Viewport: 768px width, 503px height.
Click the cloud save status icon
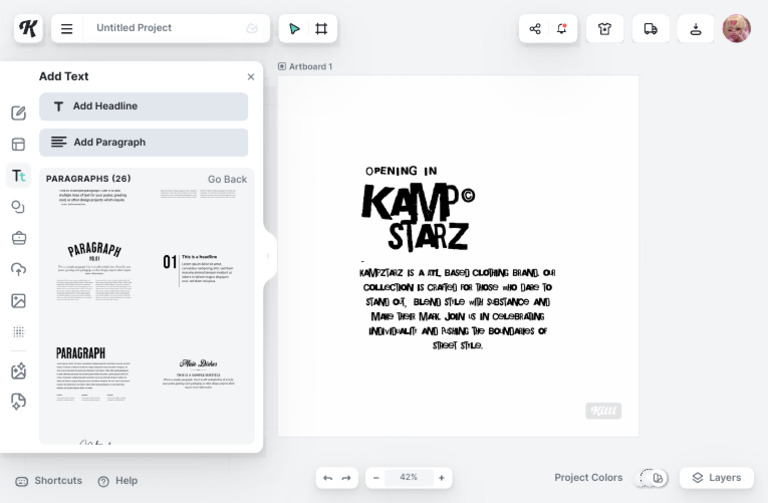pos(252,28)
